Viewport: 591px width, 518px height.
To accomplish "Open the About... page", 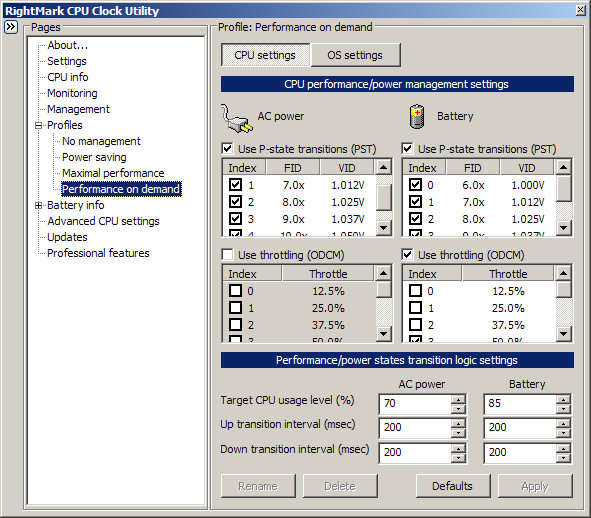I will coord(67,45).
